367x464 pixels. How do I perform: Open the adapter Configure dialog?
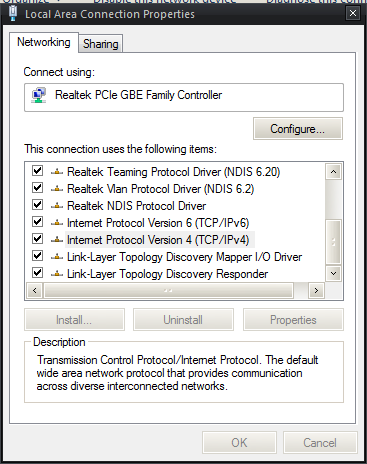(x=297, y=129)
